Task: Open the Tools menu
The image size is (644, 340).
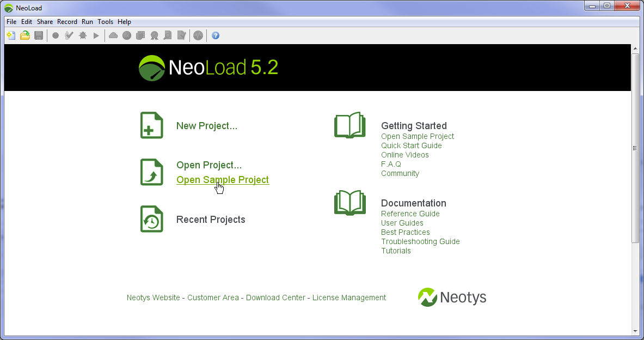Action: coord(105,22)
